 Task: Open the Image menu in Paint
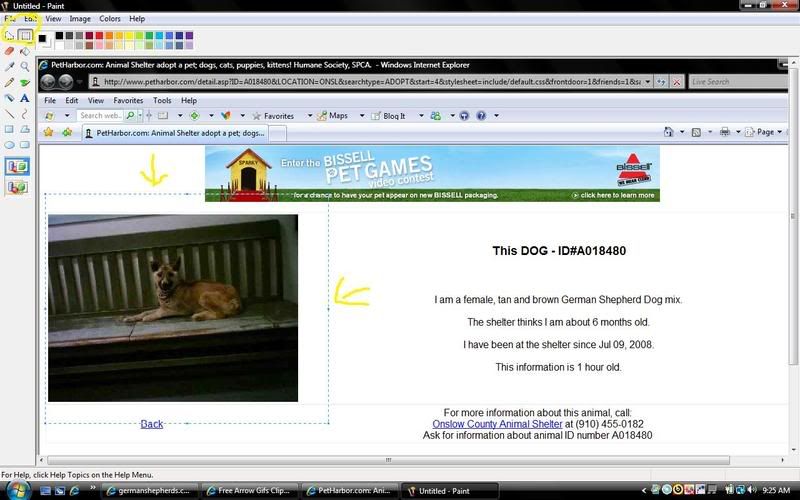[80, 18]
